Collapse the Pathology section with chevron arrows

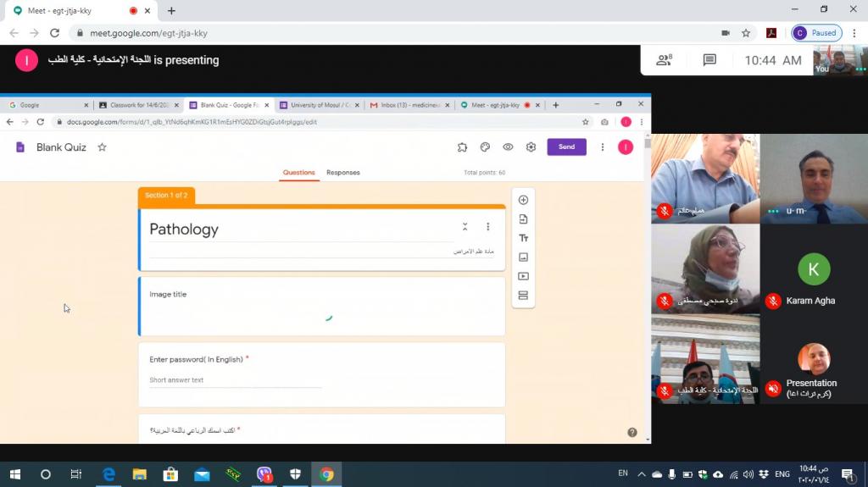(465, 227)
